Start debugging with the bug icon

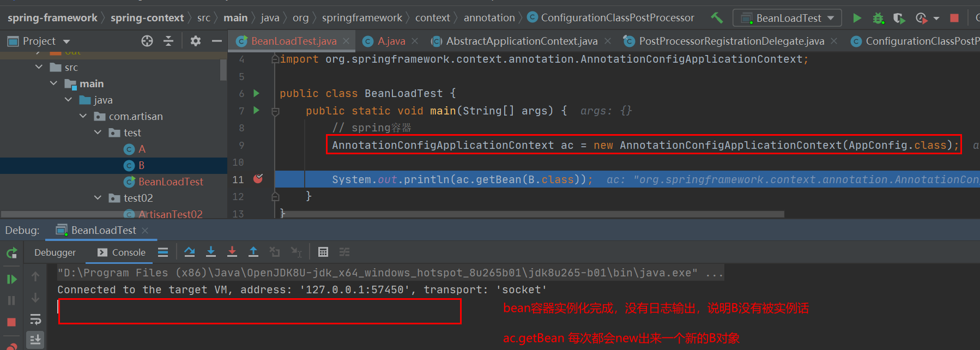pos(878,18)
